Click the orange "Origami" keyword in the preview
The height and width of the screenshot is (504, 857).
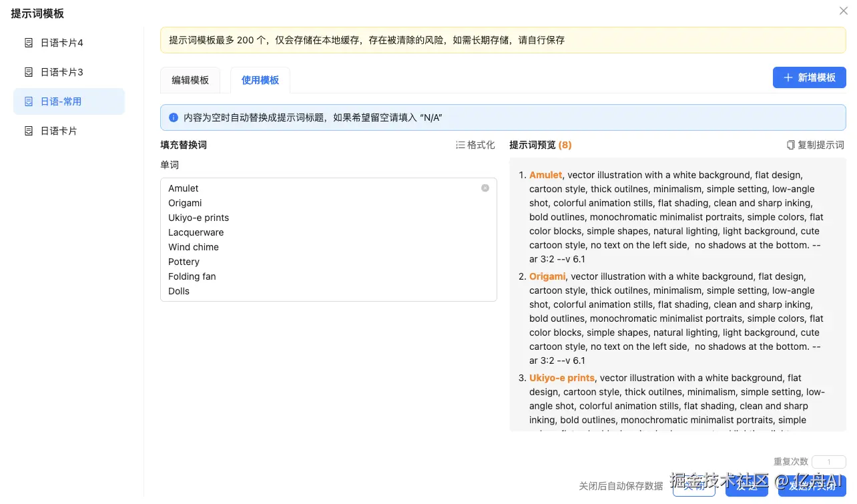click(547, 276)
